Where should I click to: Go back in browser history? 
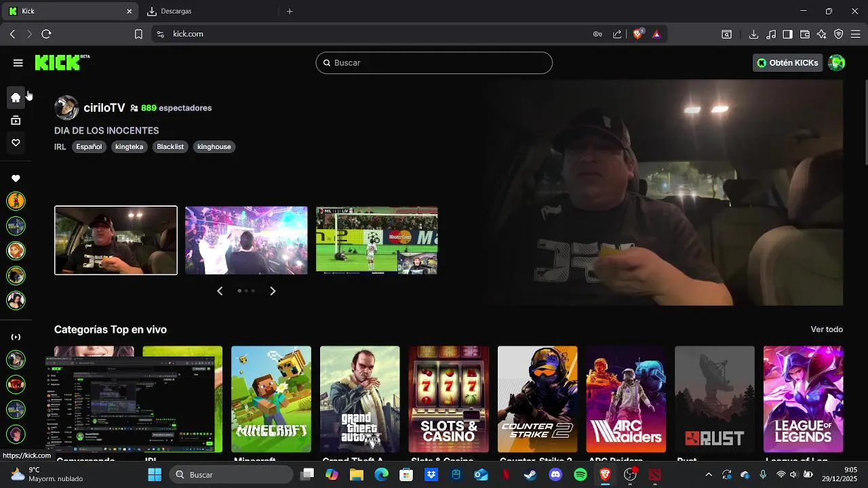tap(12, 34)
